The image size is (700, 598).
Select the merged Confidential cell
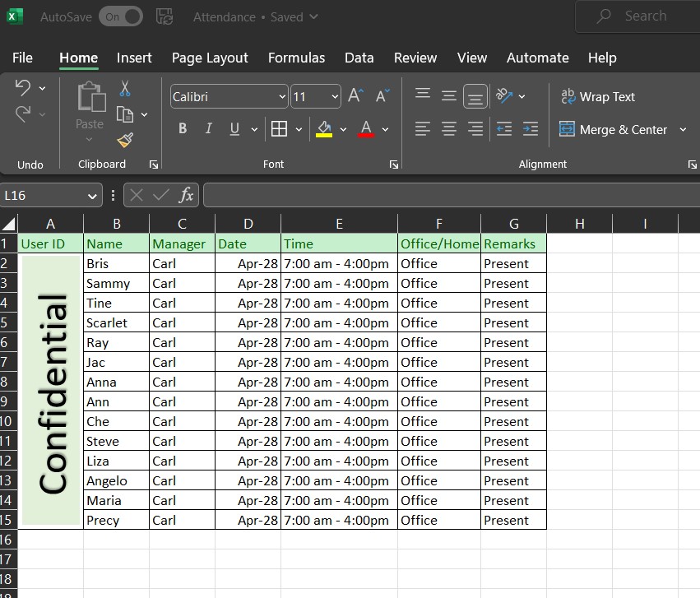(50, 391)
